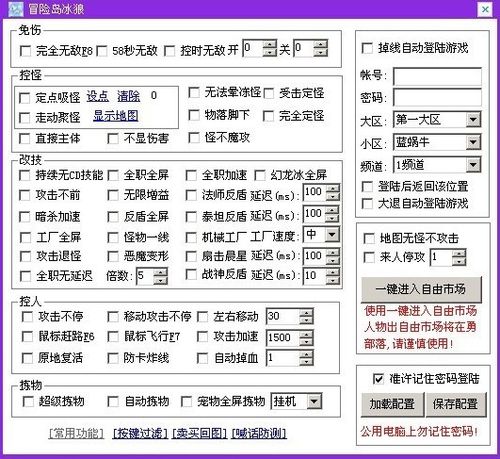Enable 登陆后返回该位置 checkbox
This screenshot has height=459, width=500.
click(x=367, y=186)
